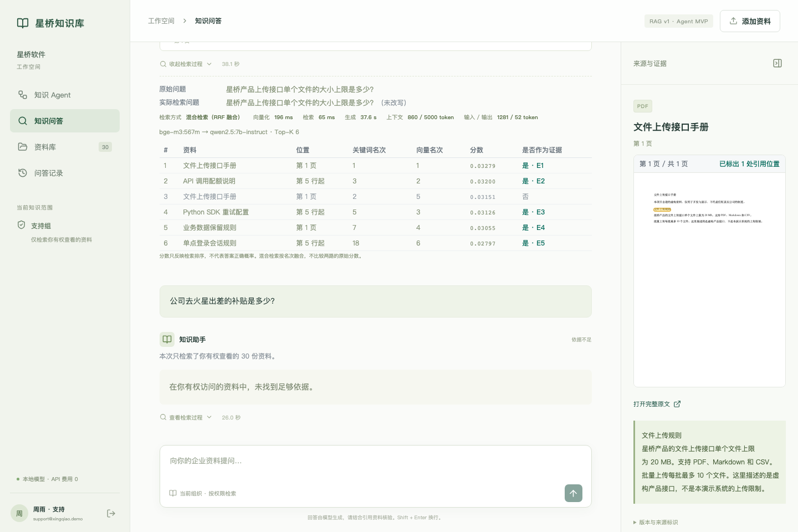Click evidence tag 是 · E3
The image size is (798, 532).
[x=533, y=212]
